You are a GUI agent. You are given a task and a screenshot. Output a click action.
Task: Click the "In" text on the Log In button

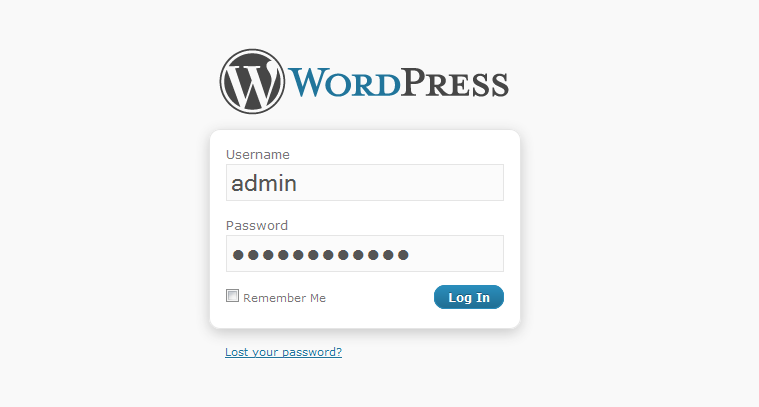[x=483, y=297]
